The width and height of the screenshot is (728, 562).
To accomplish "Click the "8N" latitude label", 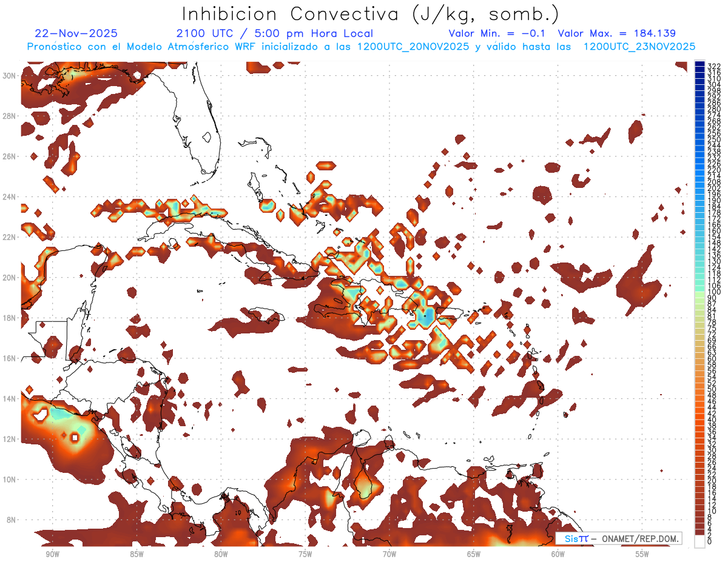I will point(12,520).
